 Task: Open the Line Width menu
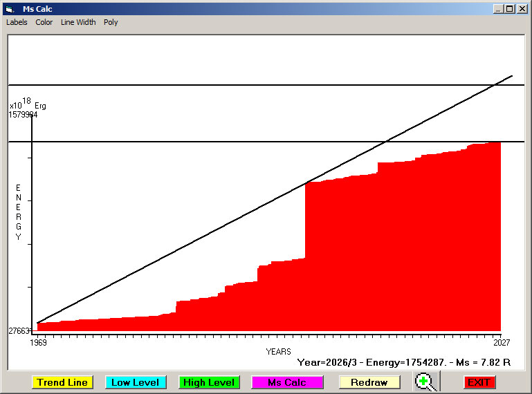(78, 22)
